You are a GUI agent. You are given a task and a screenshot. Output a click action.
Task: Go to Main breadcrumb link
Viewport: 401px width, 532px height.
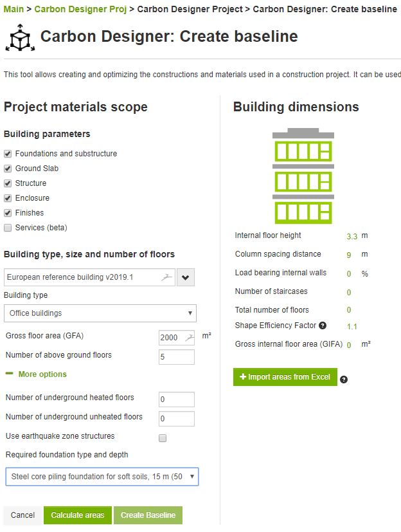click(13, 10)
